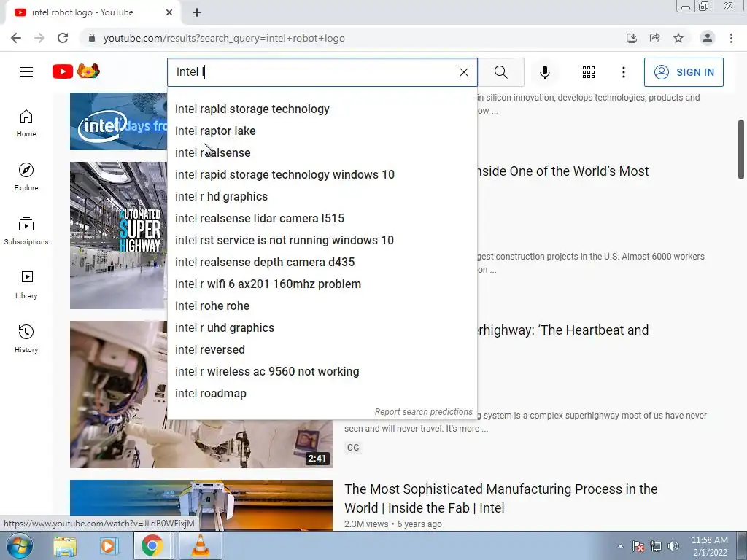Click Chrome icon in taskbar
The image size is (747, 560).
click(x=152, y=545)
